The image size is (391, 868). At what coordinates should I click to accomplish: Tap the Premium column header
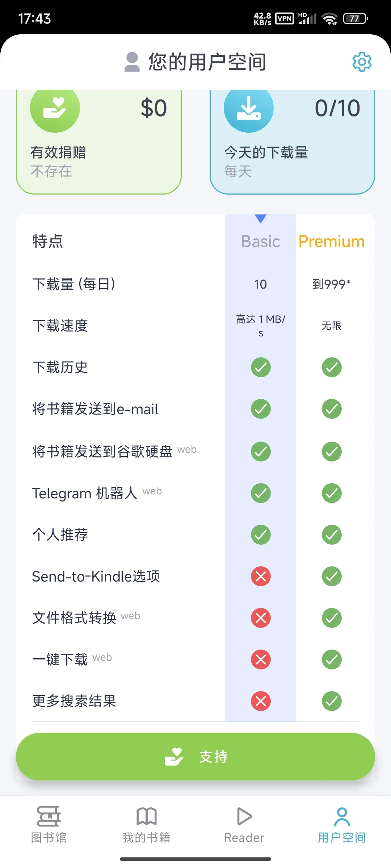tap(331, 241)
